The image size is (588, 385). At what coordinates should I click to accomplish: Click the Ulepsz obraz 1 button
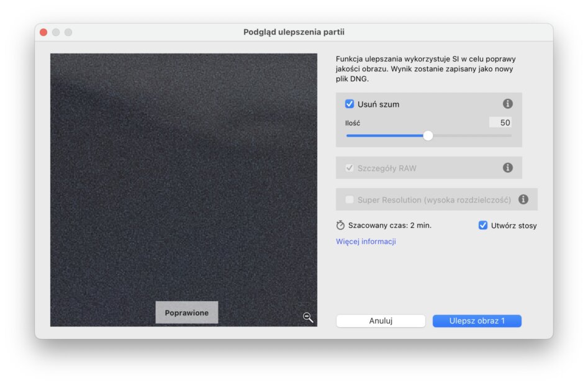coord(476,321)
